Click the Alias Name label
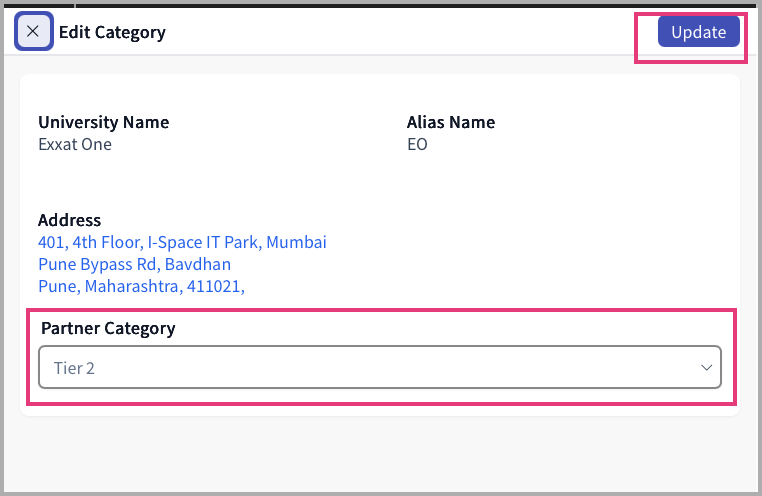The width and height of the screenshot is (762, 496). pyautogui.click(x=450, y=122)
